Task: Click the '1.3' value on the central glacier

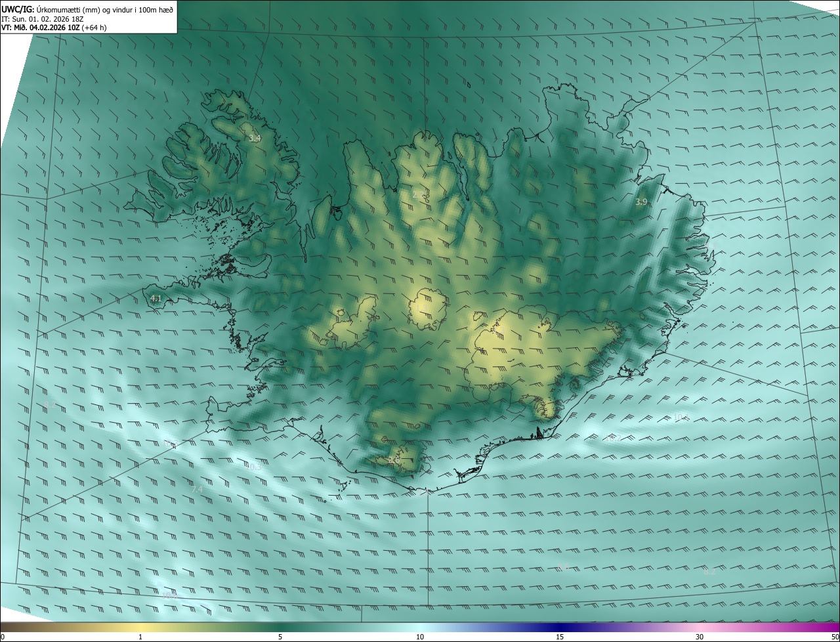Action: pos(421,309)
